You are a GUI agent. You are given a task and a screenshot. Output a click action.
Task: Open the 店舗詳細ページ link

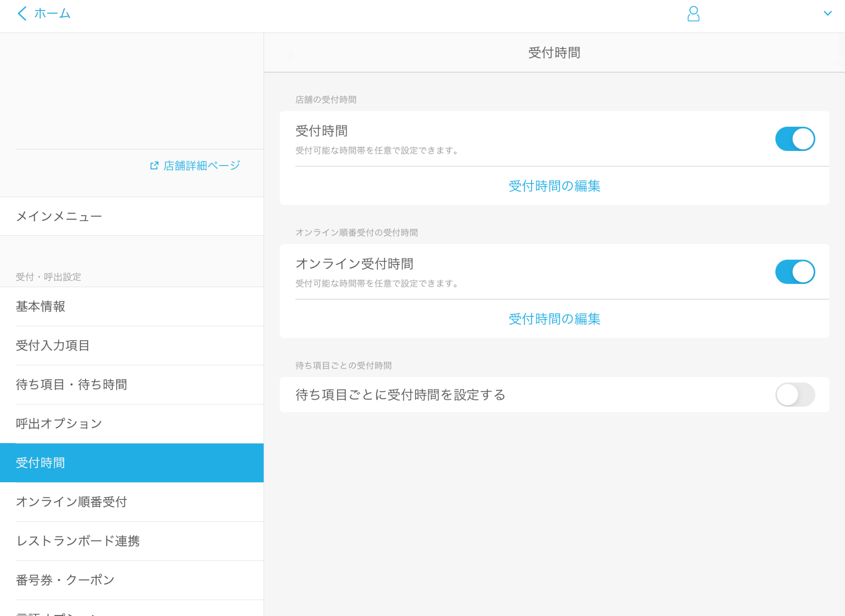[202, 165]
